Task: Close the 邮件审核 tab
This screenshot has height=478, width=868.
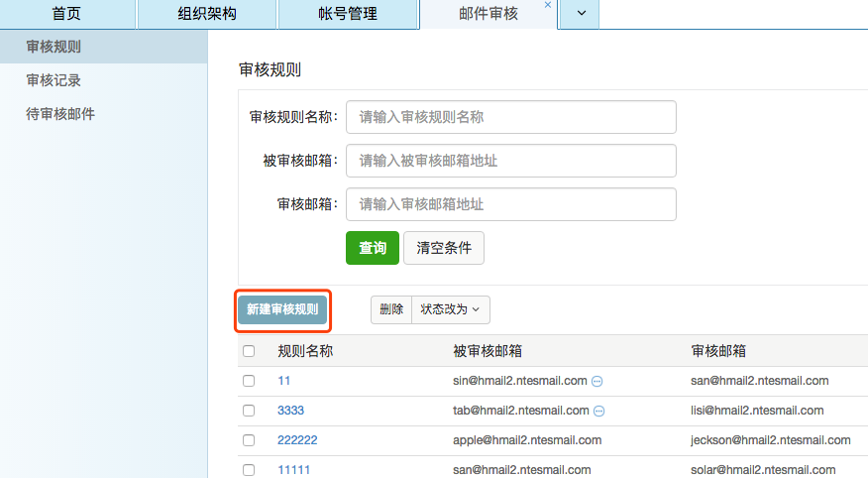Action: coord(548,6)
